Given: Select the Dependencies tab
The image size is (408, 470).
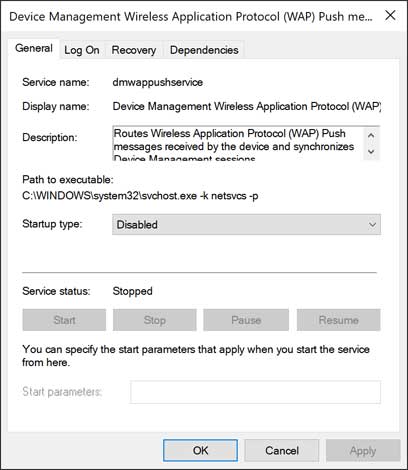Looking at the screenshot, I should click(204, 50).
